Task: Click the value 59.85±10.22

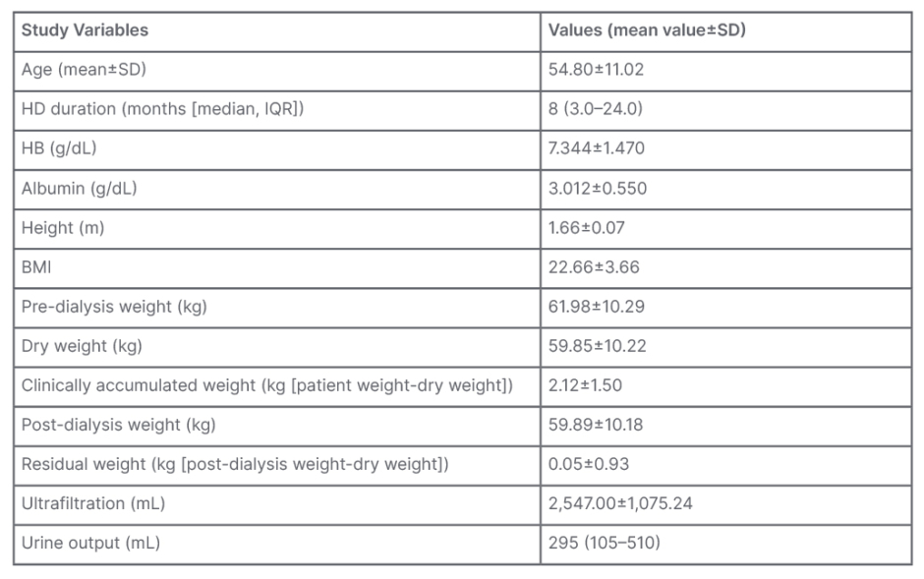Action: coord(596,346)
